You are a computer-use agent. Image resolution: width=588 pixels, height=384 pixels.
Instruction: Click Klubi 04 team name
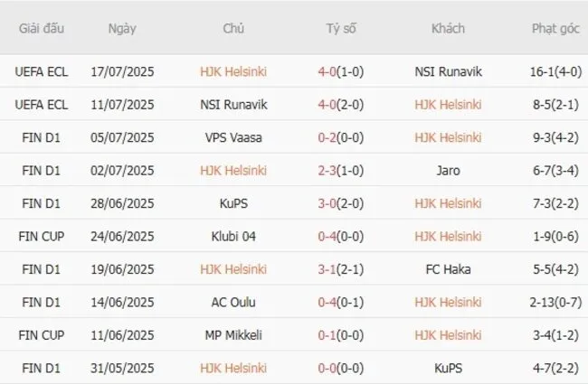pos(233,237)
